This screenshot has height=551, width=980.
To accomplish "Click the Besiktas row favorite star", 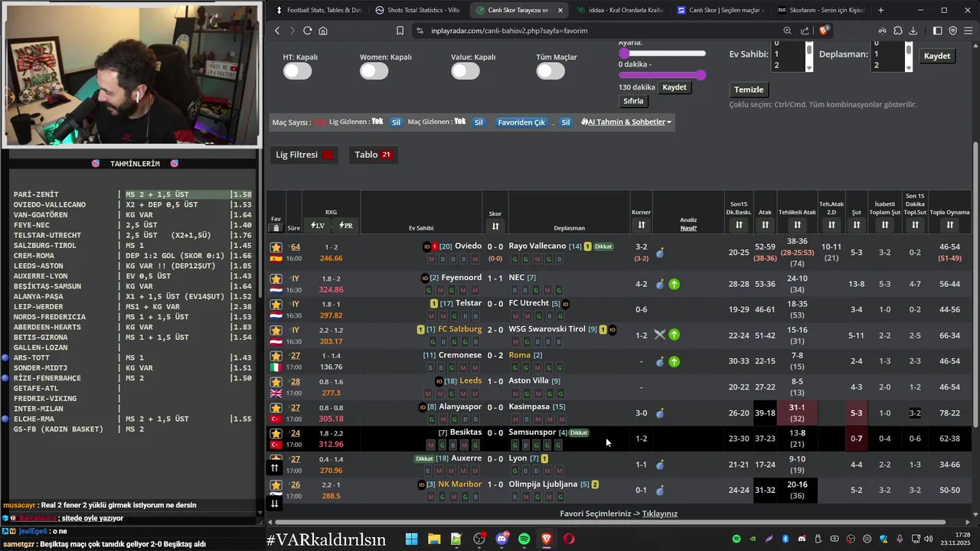I will point(276,433).
